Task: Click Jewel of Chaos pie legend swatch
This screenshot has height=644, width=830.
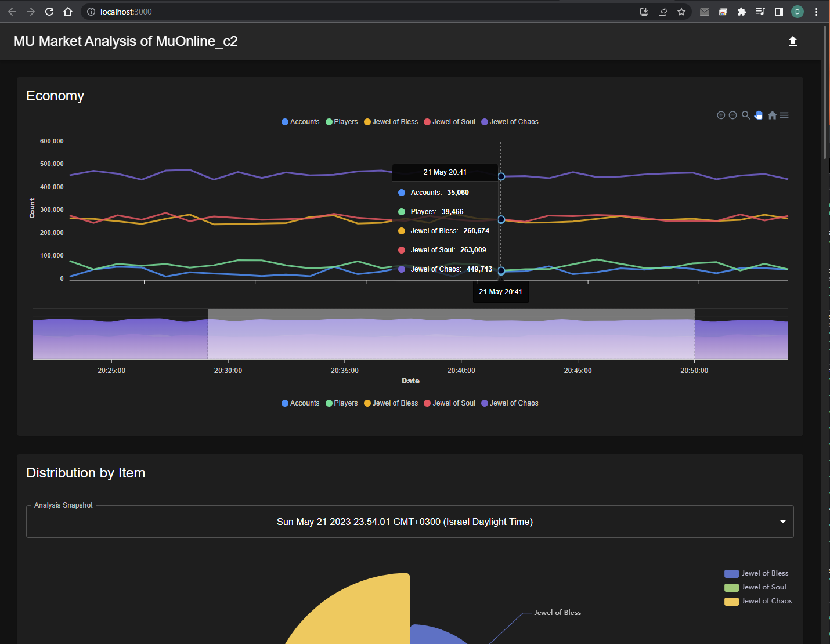Action: pos(731,602)
